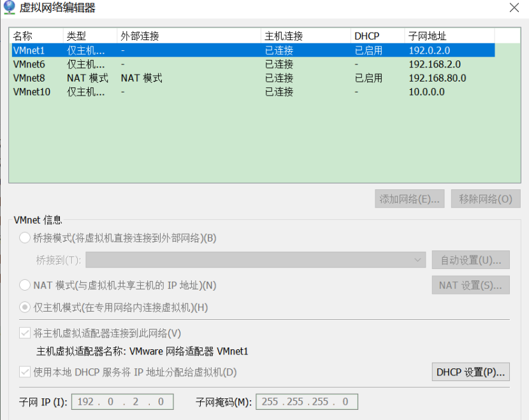This screenshot has height=420, width=529.
Task: Select the VMnet8 network row
Action: [253, 78]
